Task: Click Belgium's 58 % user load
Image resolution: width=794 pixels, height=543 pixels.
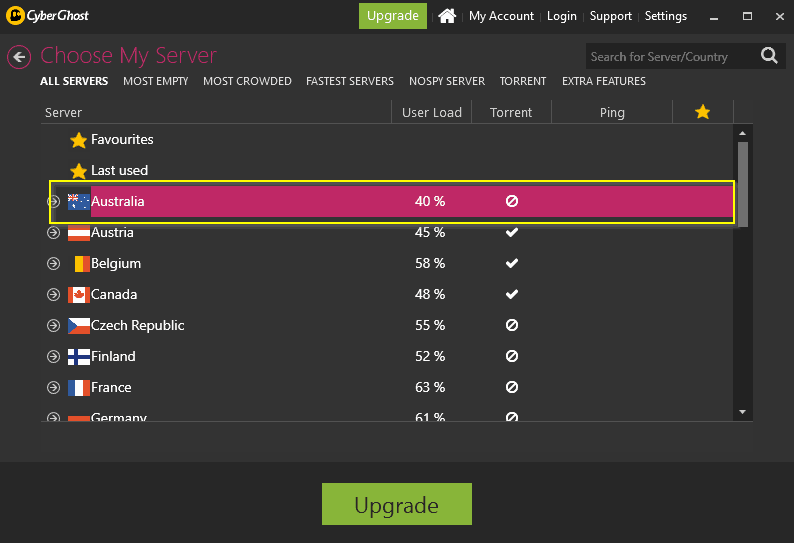Action: 430,263
